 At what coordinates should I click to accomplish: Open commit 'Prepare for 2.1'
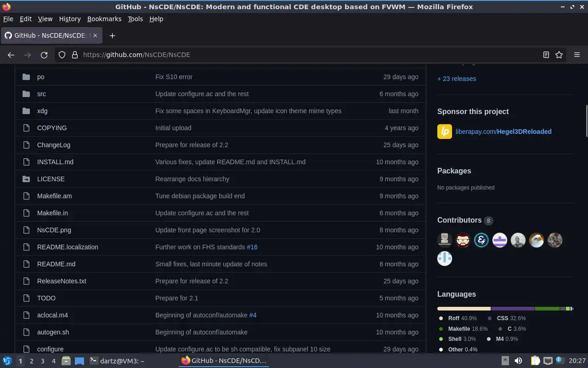click(x=176, y=298)
